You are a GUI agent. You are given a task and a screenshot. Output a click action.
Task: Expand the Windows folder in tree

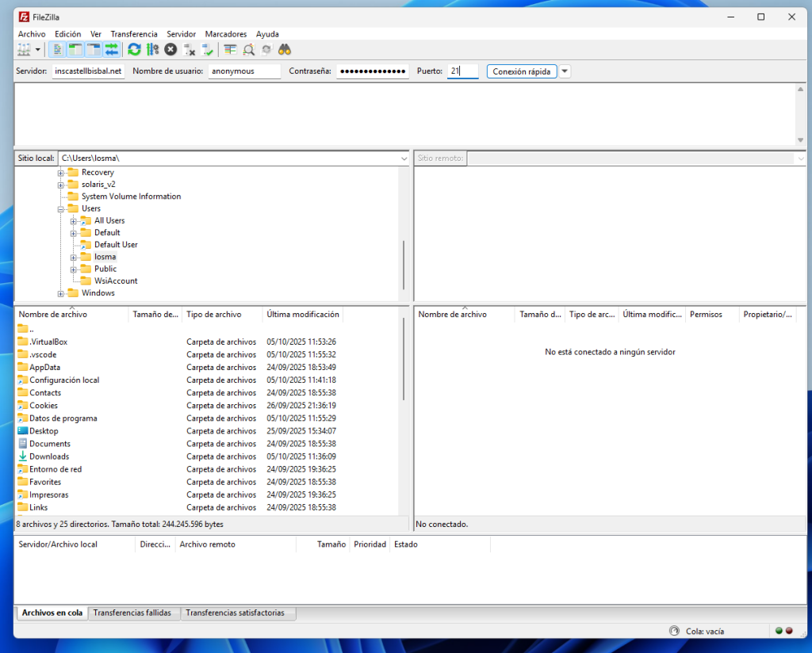tap(61, 293)
